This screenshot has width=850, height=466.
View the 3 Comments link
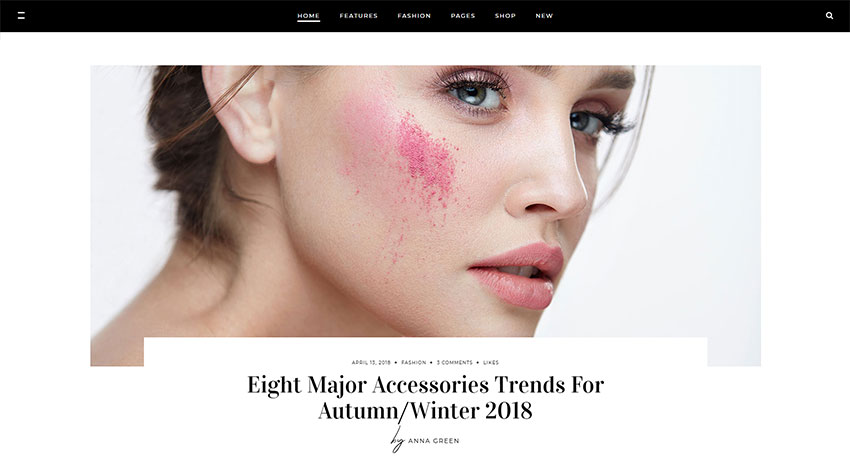tap(455, 363)
